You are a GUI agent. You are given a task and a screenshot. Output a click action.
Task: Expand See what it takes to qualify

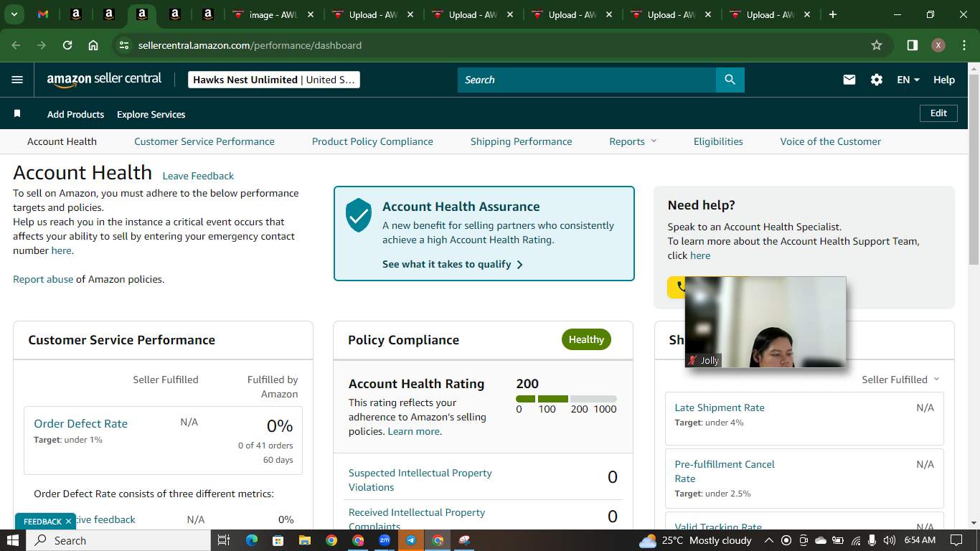tap(453, 264)
